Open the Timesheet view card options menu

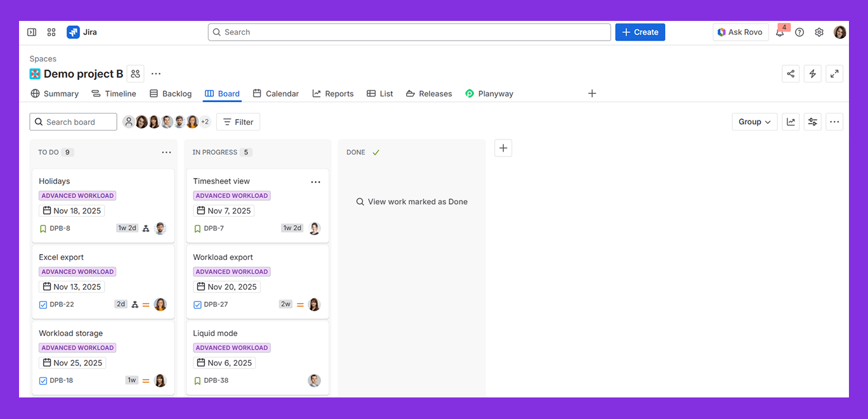(x=315, y=182)
